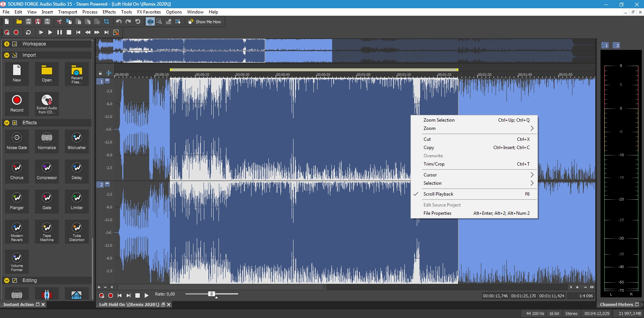This screenshot has height=318, width=644.
Task: Click Extract Audio from CD icon
Action: coord(47,103)
